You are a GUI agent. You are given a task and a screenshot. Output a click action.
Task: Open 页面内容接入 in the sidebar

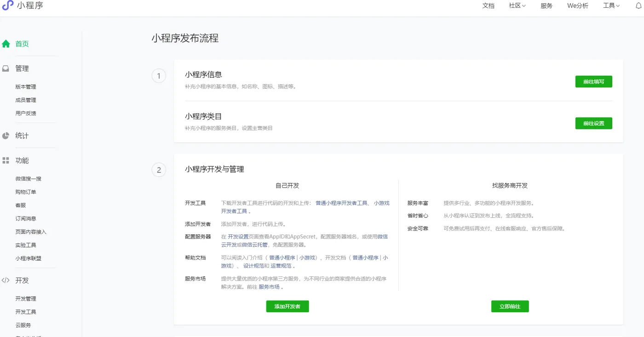coord(31,232)
